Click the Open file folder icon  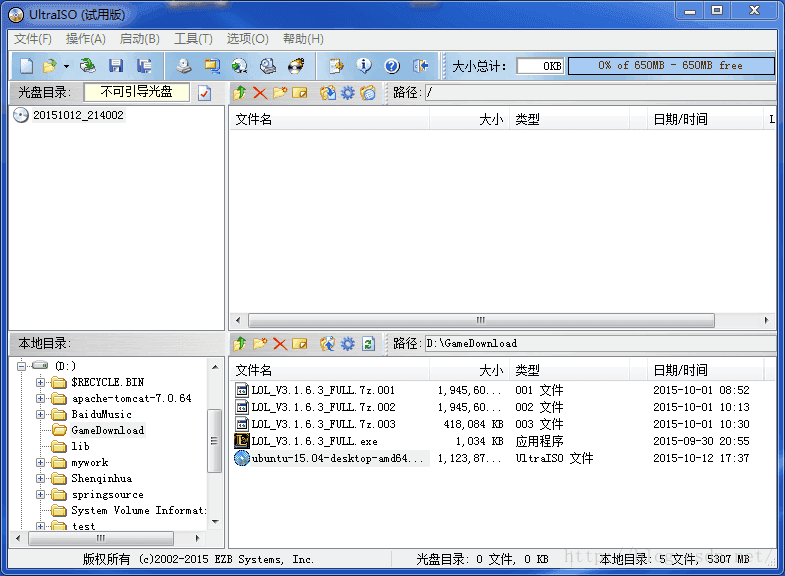50,66
